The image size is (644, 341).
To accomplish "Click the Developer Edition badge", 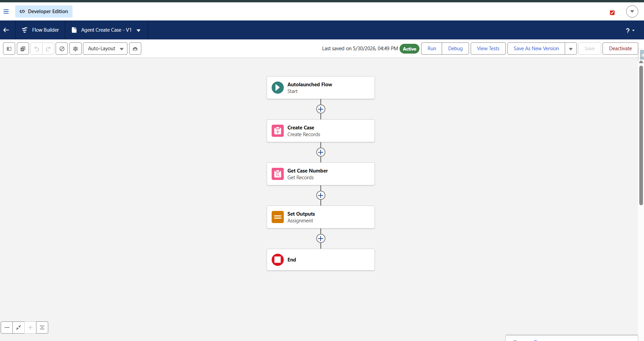I will pos(44,11).
